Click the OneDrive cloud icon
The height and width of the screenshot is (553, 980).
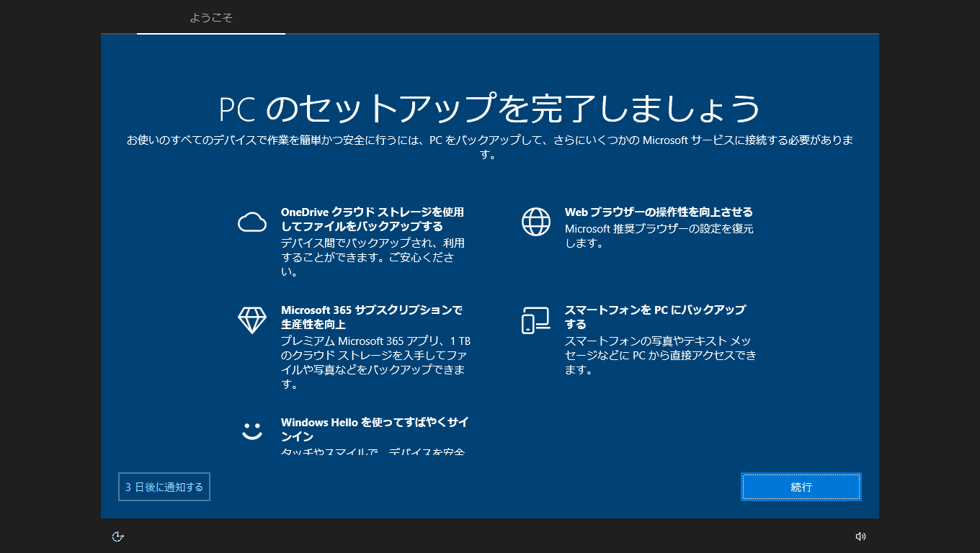(x=252, y=222)
